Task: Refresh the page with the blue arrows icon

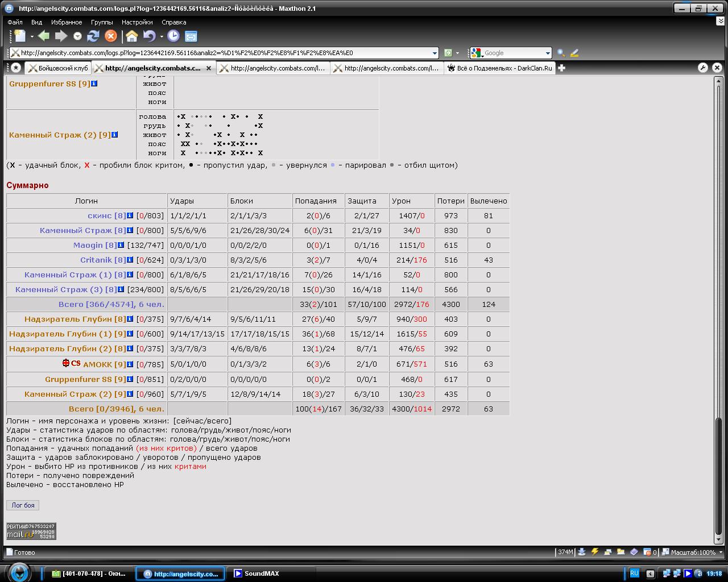Action: point(93,36)
